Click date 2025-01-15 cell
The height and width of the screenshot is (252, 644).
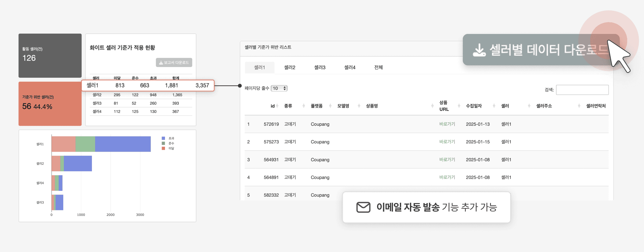(x=478, y=142)
